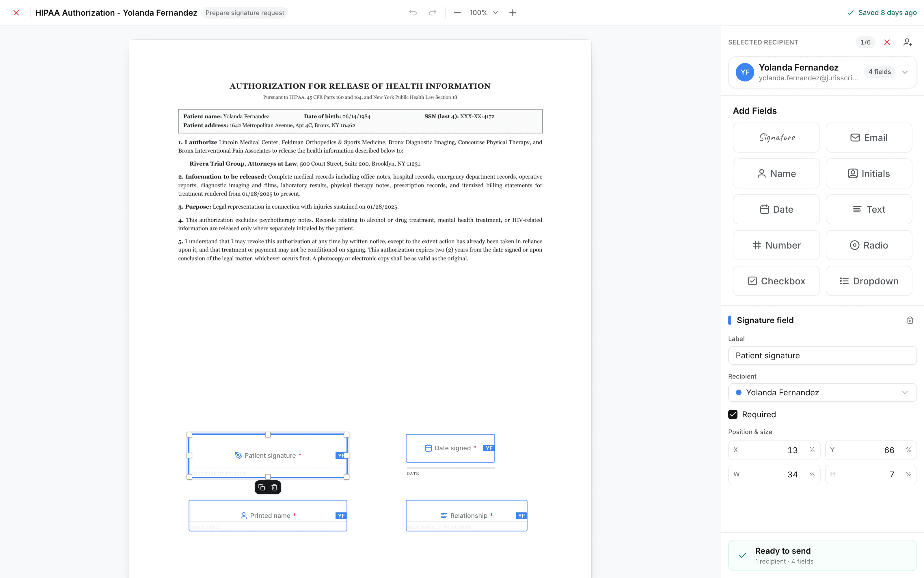Viewport: 924px width, 578px height.
Task: Edit the H height value
Action: point(871,474)
